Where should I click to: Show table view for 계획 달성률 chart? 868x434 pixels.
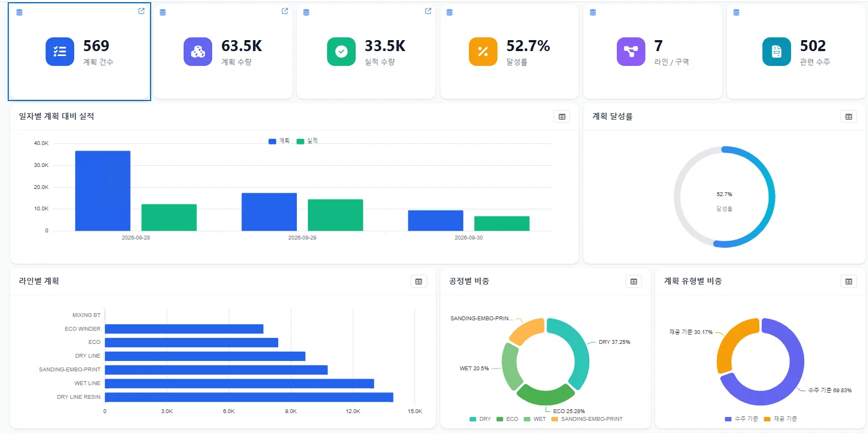click(849, 116)
